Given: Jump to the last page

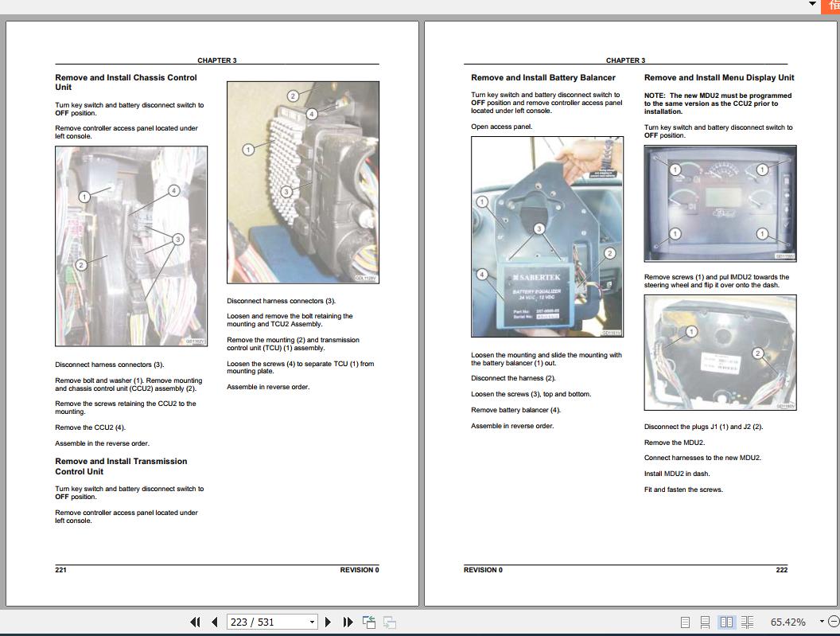Looking at the screenshot, I should click(348, 622).
